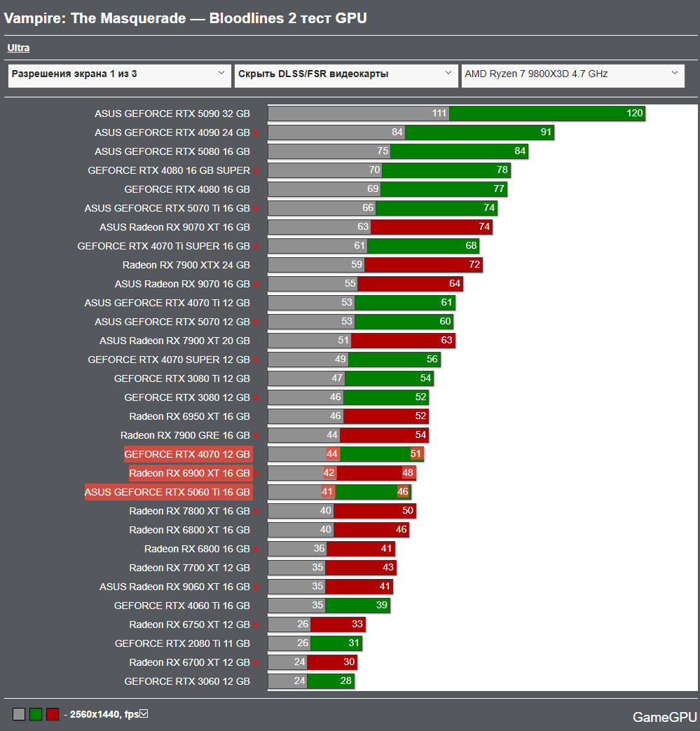Image resolution: width=700 pixels, height=731 pixels.
Task: Remove GEFORCE RTX 2080 Ti 11 GB via its x
Action: [x=256, y=644]
